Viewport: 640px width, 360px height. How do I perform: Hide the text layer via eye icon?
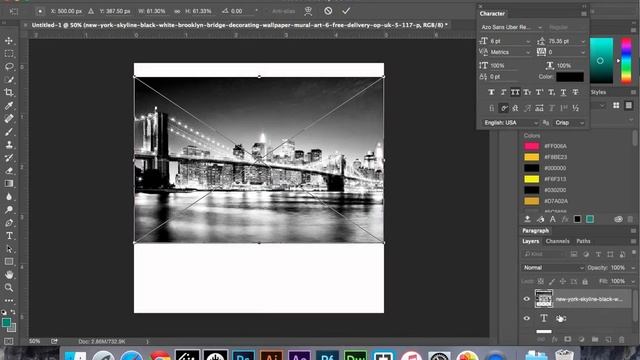tap(527, 318)
